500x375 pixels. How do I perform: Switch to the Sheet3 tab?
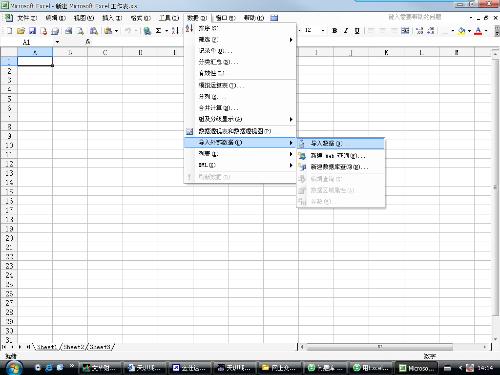pyautogui.click(x=100, y=347)
